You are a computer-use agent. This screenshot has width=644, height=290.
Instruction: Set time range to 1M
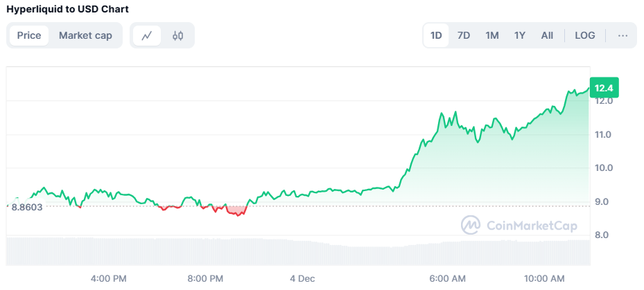491,36
